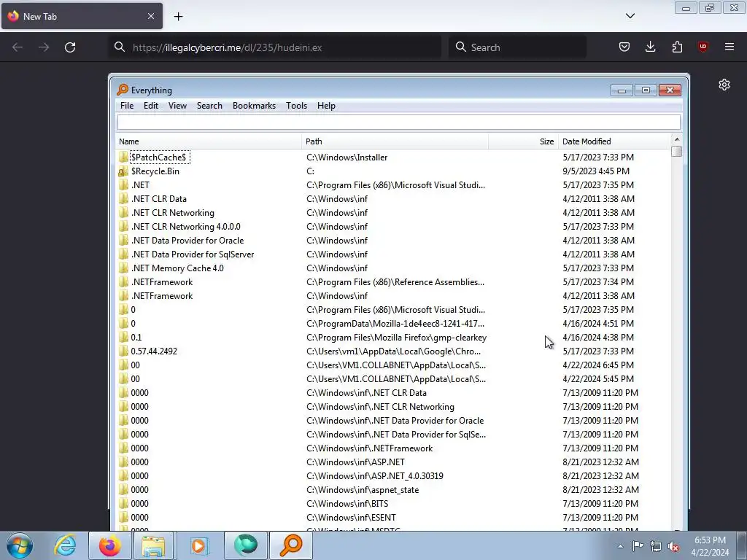
Task: Select the $Recycle.Bin folder entry
Action: tap(155, 171)
